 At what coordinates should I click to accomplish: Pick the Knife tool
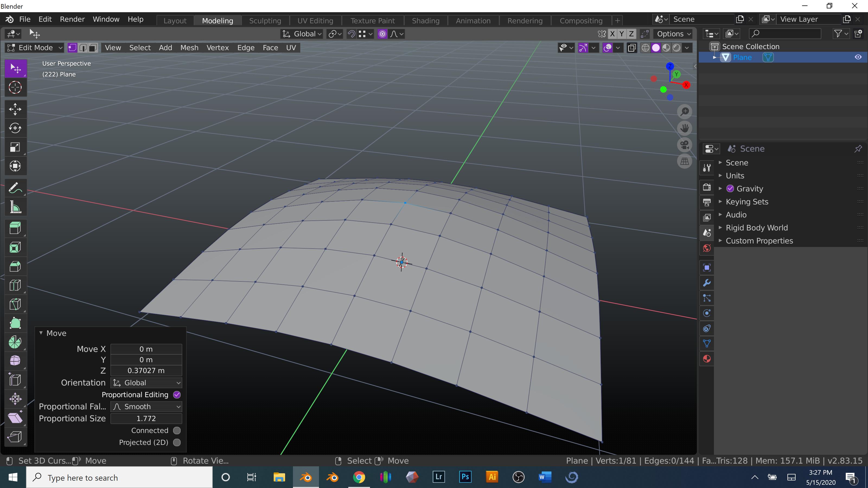tap(15, 304)
